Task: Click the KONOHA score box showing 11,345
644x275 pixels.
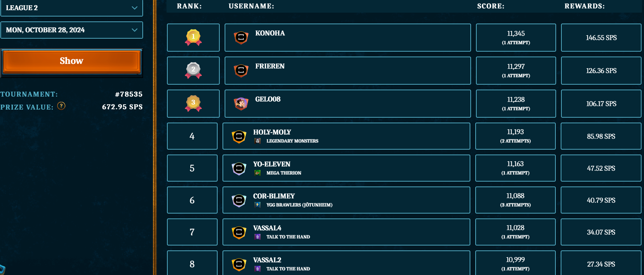Action: pyautogui.click(x=516, y=38)
